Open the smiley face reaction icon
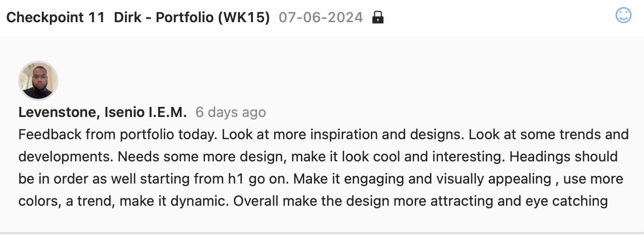Screen dimensions: 644x235 pos(623,16)
